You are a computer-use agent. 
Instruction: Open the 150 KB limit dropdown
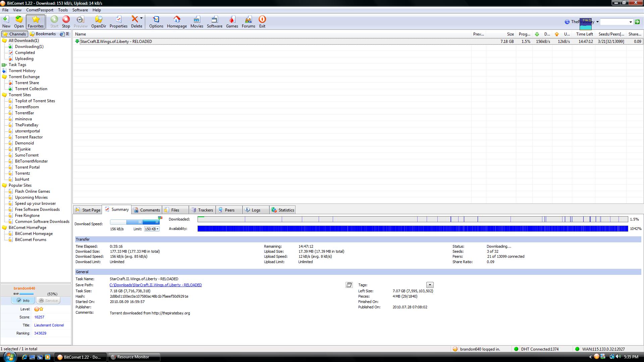point(152,229)
